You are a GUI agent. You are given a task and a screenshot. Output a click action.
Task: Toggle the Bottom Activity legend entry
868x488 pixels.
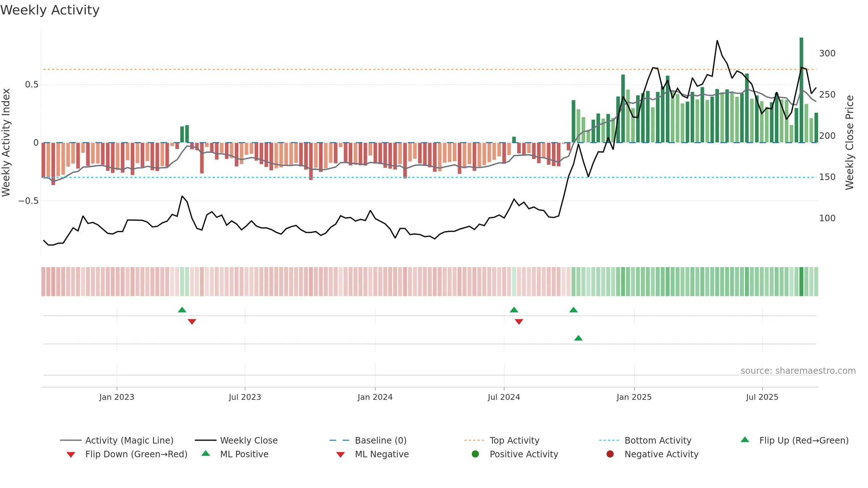tap(645, 440)
